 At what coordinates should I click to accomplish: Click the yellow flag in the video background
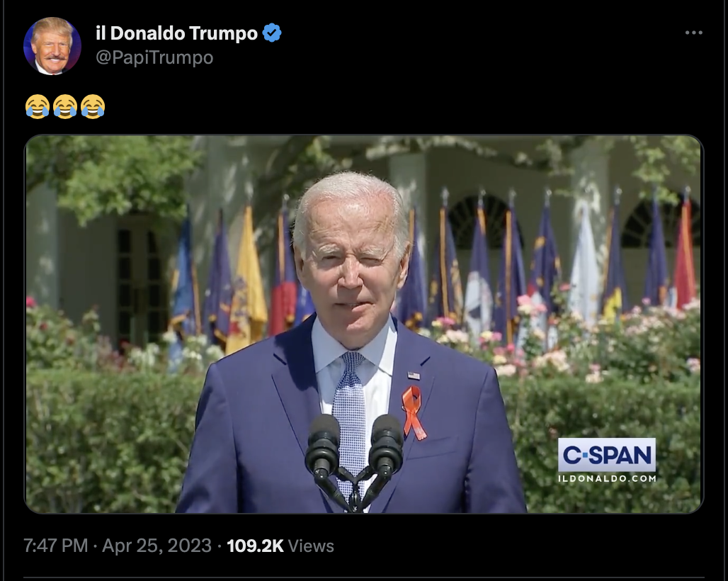point(247,283)
